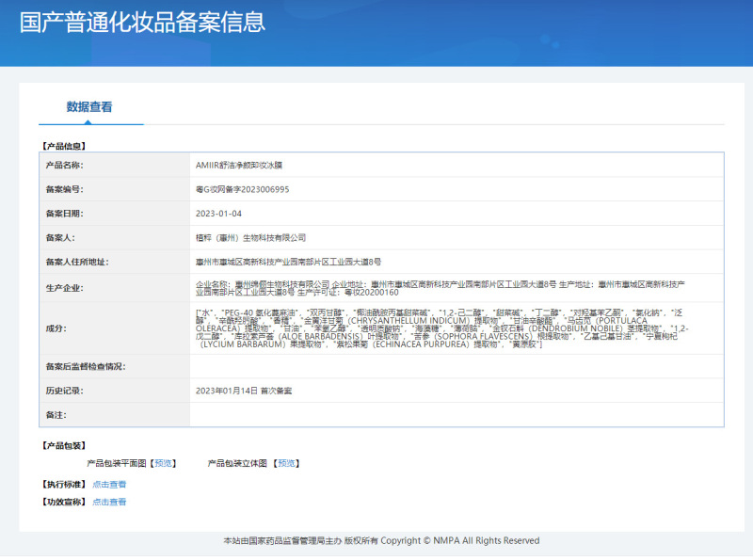Click the empty 备案后监督检查情况 value cell
753x560 pixels.
[457, 366]
